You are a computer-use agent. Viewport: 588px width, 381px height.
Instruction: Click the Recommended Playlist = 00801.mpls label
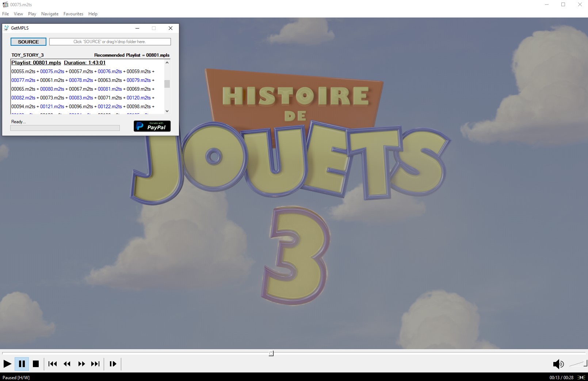pyautogui.click(x=132, y=55)
